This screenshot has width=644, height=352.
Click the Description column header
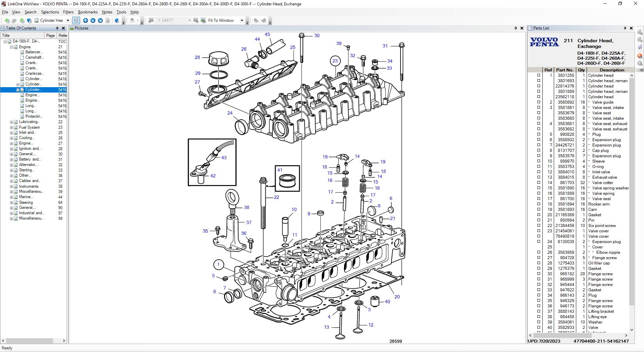click(x=612, y=70)
